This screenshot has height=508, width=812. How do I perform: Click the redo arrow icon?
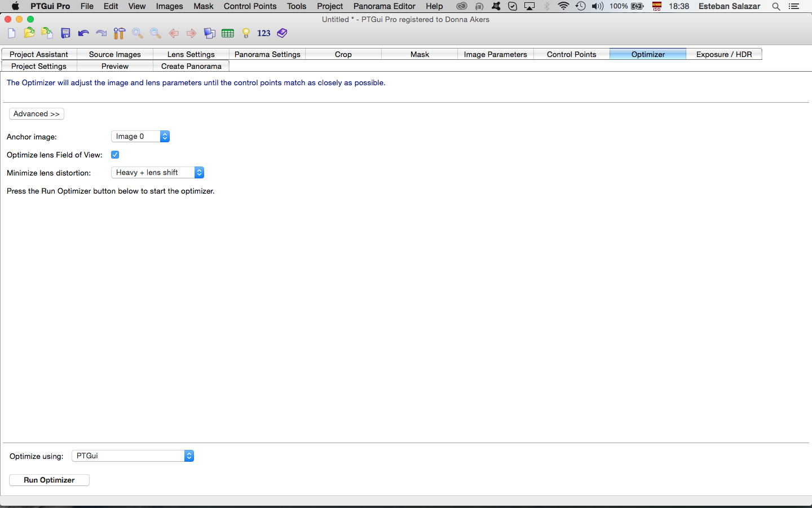pyautogui.click(x=101, y=33)
